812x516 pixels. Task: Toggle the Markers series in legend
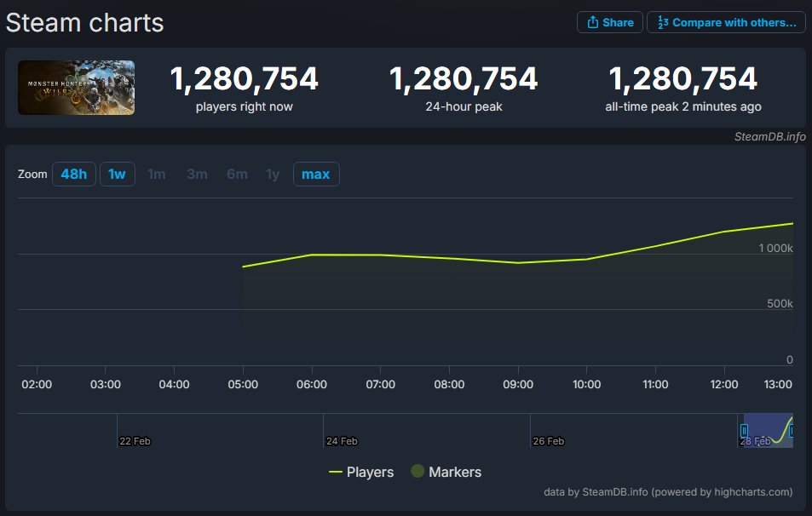[446, 472]
